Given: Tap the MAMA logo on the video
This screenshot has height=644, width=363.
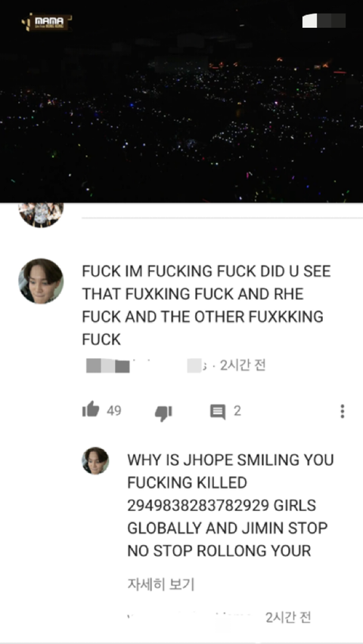Looking at the screenshot, I should click(x=47, y=22).
